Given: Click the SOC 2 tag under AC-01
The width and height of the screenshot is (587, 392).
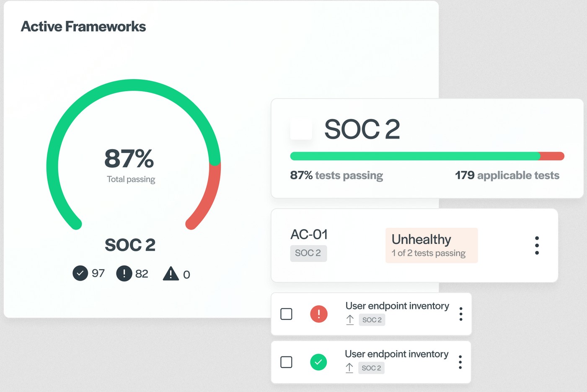Looking at the screenshot, I should [308, 253].
